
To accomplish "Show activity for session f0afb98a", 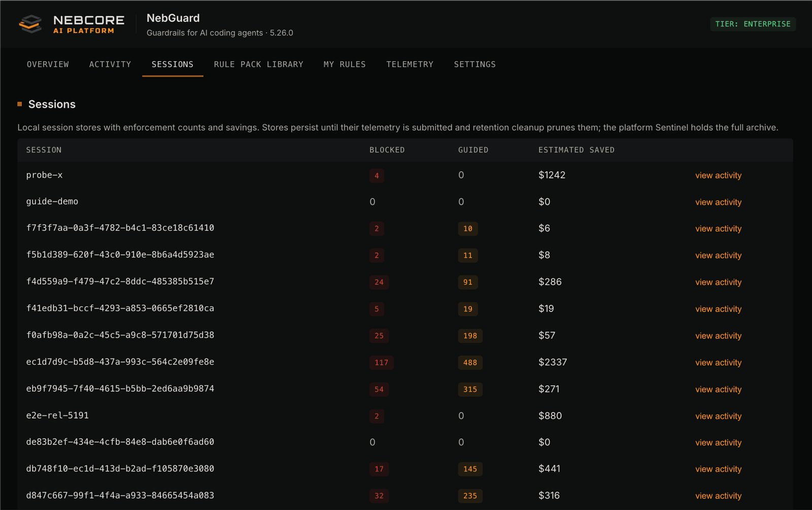I will click(x=718, y=336).
